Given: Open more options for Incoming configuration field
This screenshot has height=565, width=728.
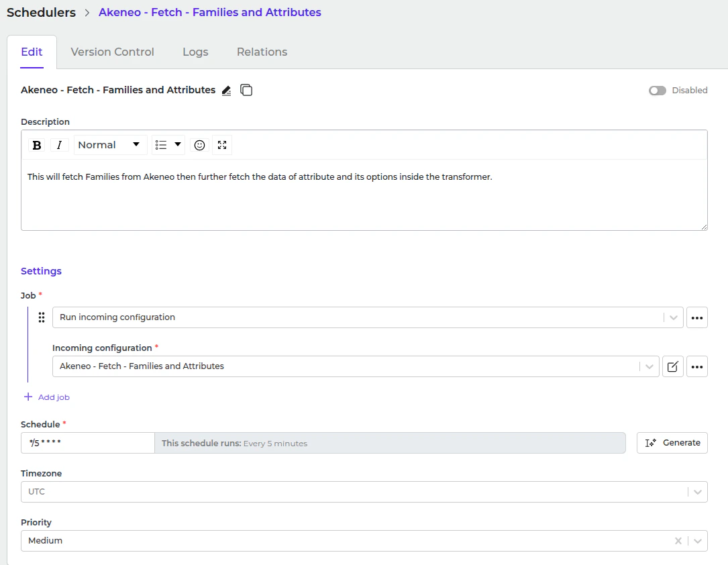Looking at the screenshot, I should point(697,367).
